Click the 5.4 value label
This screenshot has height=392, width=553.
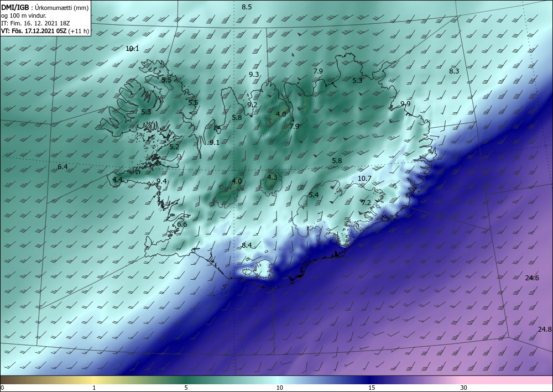tap(314, 195)
